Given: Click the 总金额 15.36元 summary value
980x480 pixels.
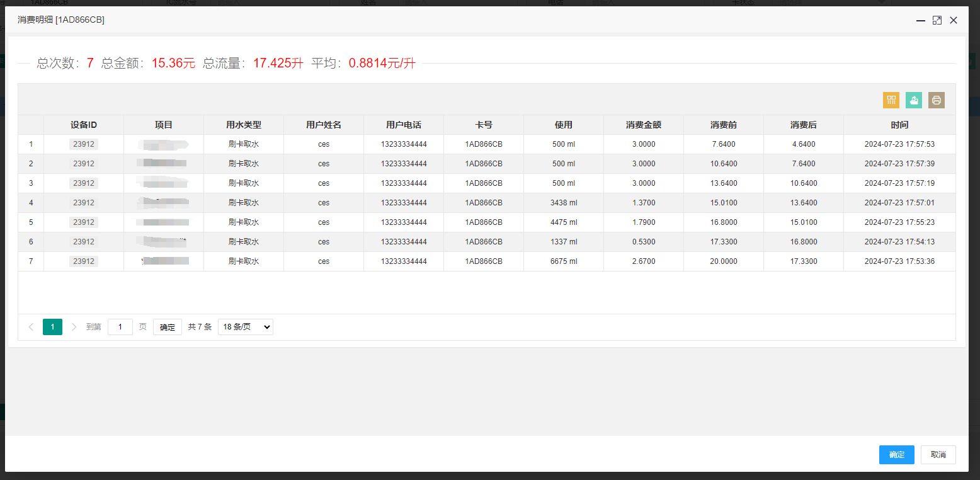Looking at the screenshot, I should (x=173, y=63).
